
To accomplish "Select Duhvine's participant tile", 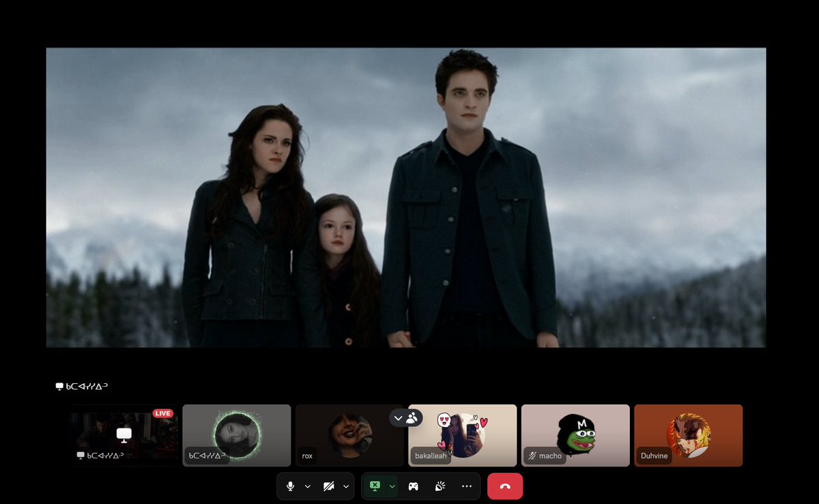I will coord(688,435).
